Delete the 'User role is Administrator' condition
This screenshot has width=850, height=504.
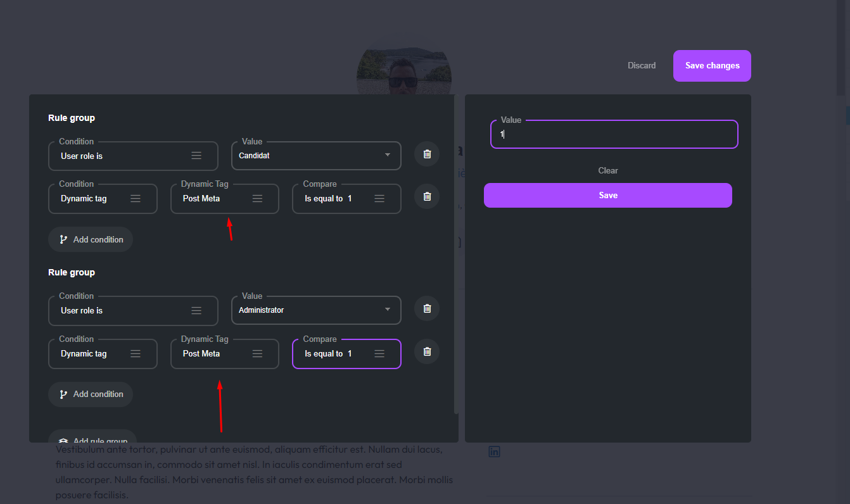[426, 308]
